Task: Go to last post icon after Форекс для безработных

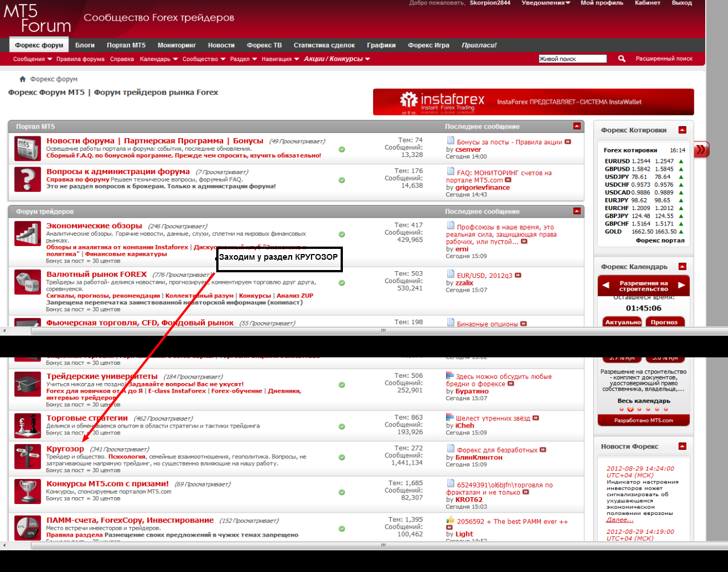Action: [543, 450]
